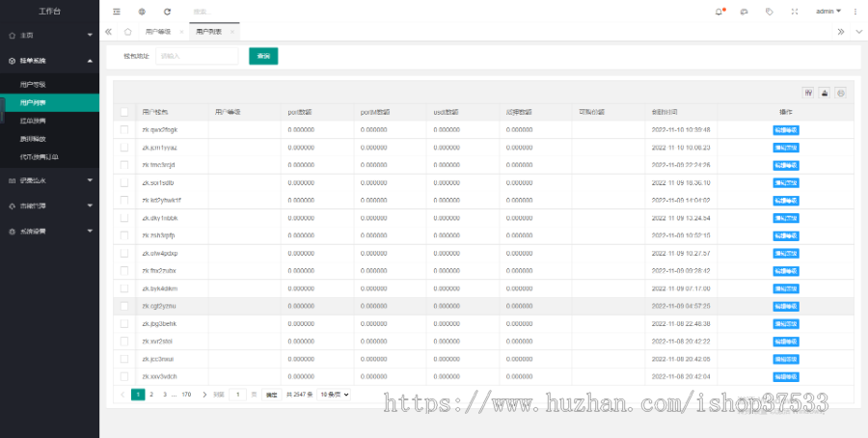Click the theme palette icon
This screenshot has width=868, height=438.
[x=744, y=12]
